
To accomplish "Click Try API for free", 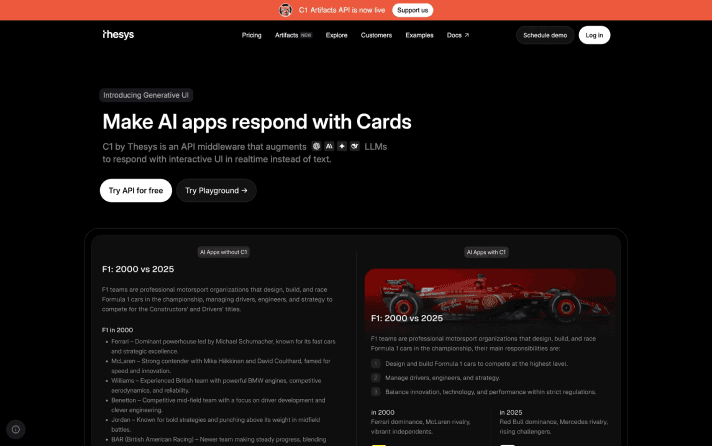I will [x=136, y=190].
